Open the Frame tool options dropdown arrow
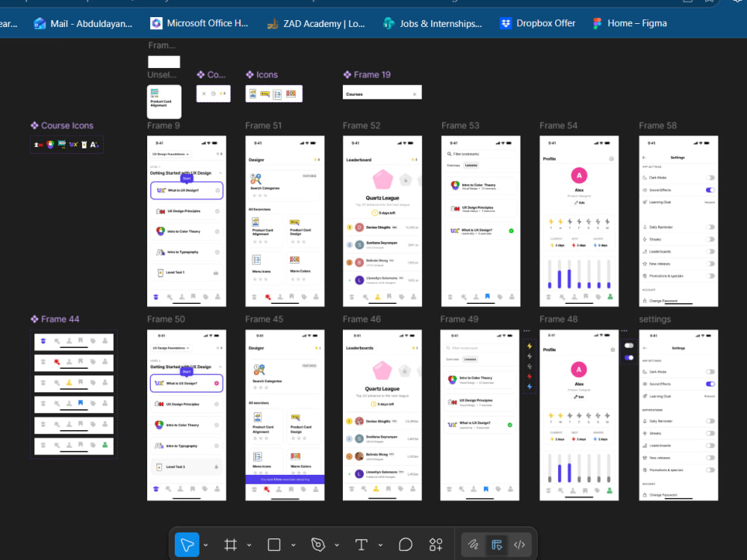The image size is (747, 560). coord(249,545)
